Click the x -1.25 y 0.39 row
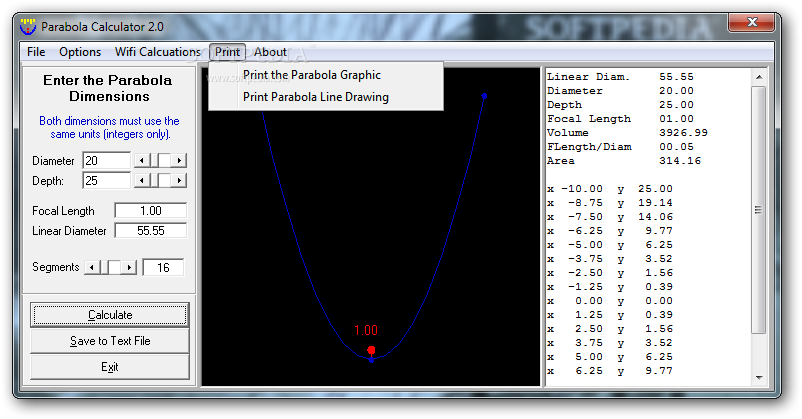 point(610,287)
